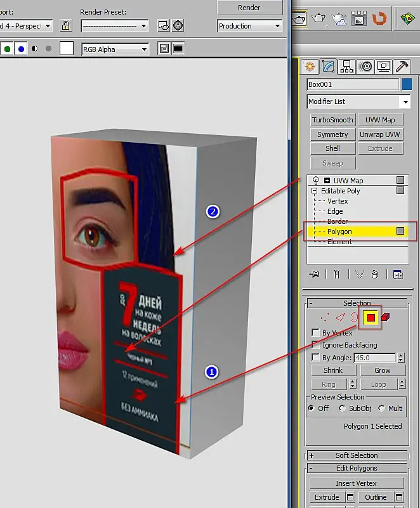Expand the Soft Selection rollout
This screenshot has height=508, width=420.
[x=357, y=455]
